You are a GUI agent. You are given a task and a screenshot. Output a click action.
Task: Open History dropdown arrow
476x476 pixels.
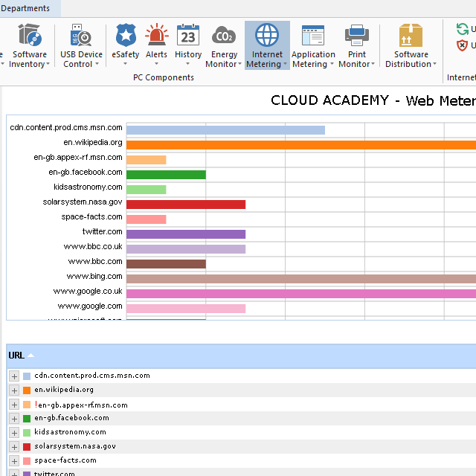pyautogui.click(x=187, y=64)
